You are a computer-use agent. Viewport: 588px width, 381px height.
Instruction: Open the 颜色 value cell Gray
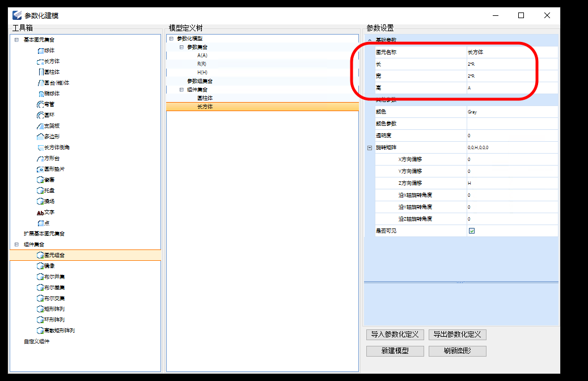point(512,112)
